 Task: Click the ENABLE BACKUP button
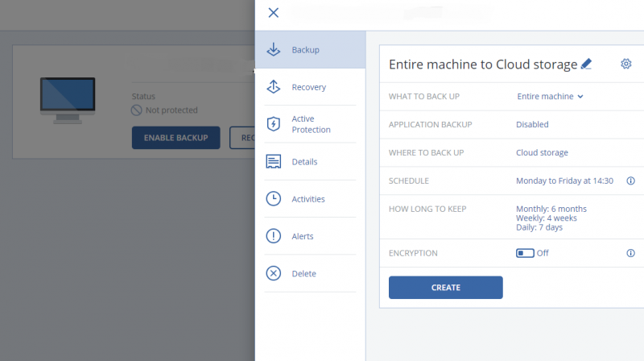pyautogui.click(x=175, y=138)
